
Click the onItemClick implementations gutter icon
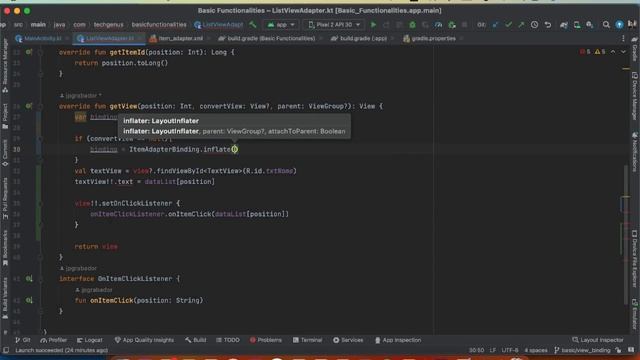click(29, 300)
